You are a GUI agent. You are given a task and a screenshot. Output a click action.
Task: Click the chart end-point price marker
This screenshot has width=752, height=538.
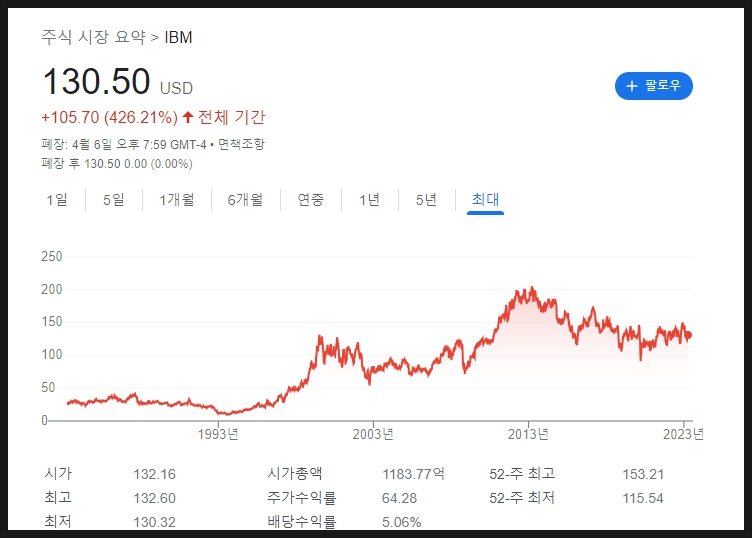(x=689, y=335)
